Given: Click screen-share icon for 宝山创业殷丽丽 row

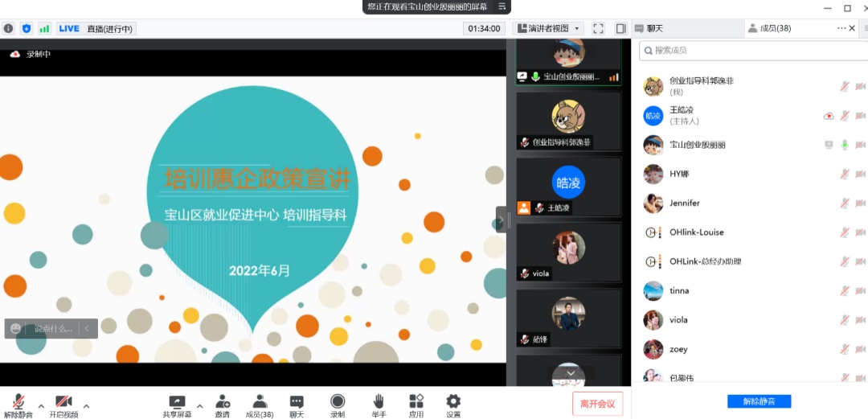Looking at the screenshot, I should [829, 145].
